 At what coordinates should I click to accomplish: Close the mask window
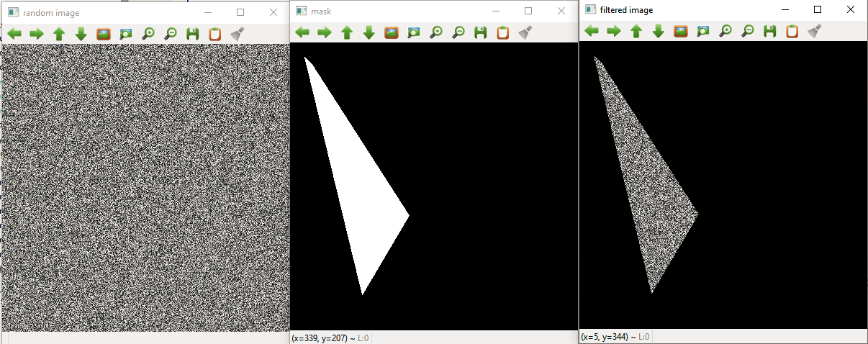pos(561,11)
